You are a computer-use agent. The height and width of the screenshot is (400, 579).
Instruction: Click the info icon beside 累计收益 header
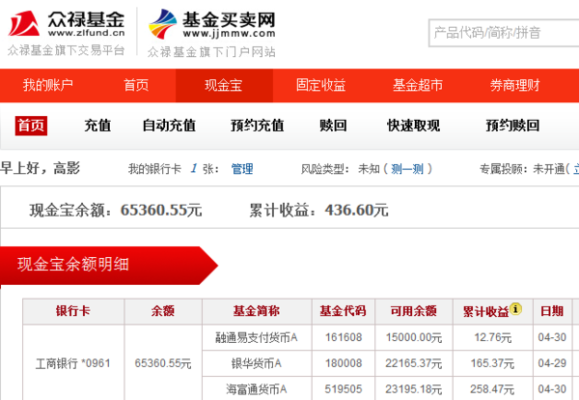[516, 308]
